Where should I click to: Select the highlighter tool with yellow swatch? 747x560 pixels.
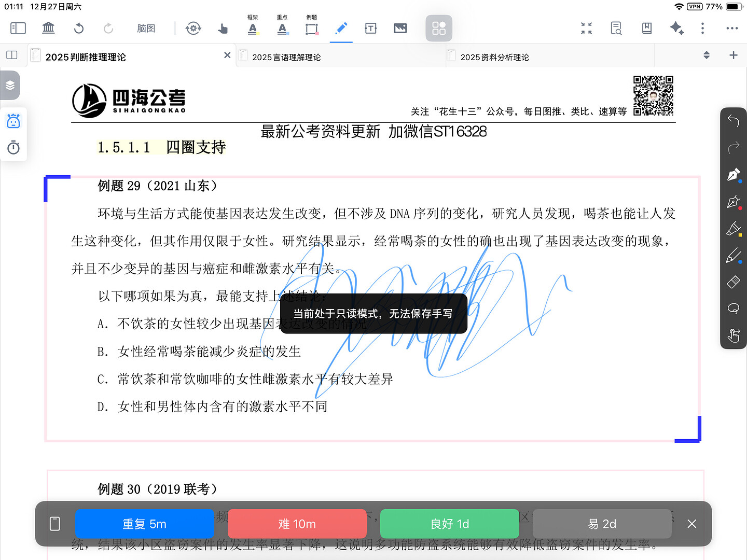point(733,229)
